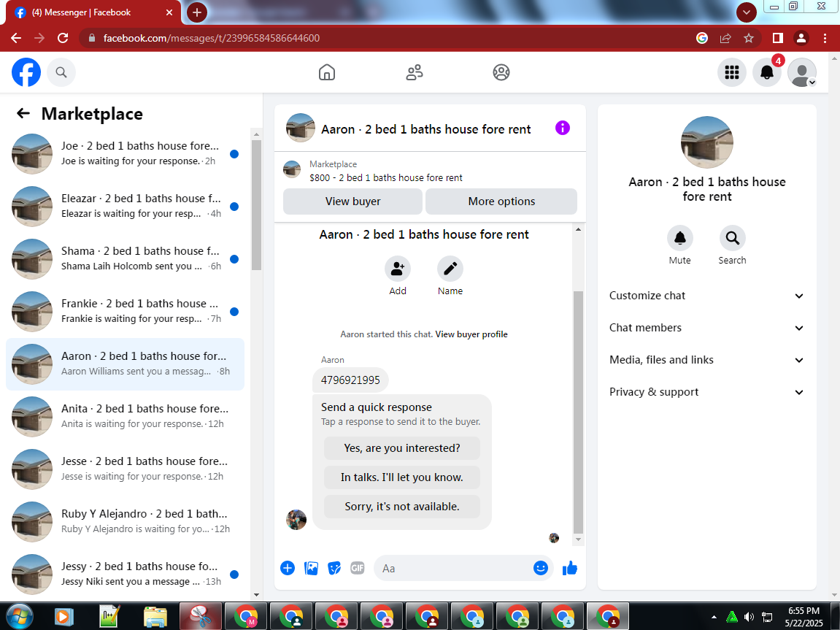Open Shama's conversation in the list

coord(125,258)
